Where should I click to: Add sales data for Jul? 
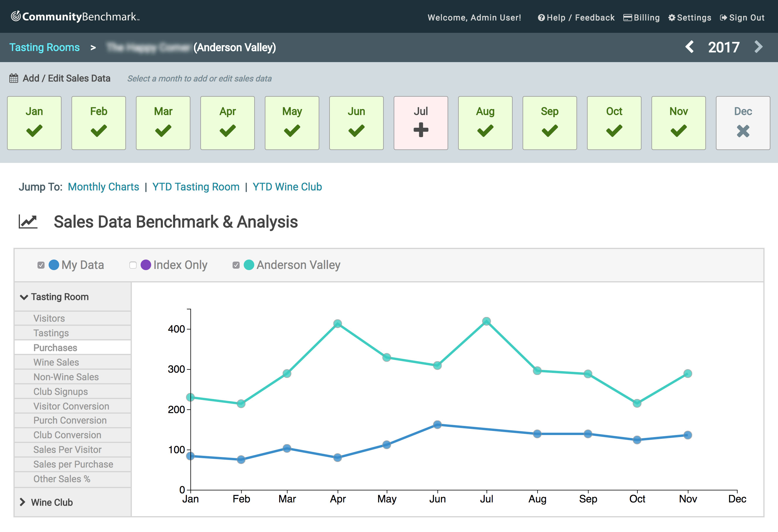[421, 123]
